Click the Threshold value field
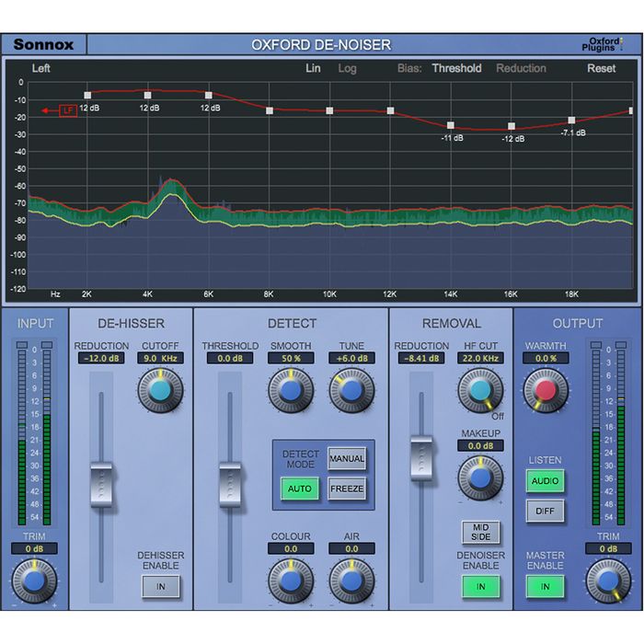This screenshot has width=644, height=644. [230, 359]
